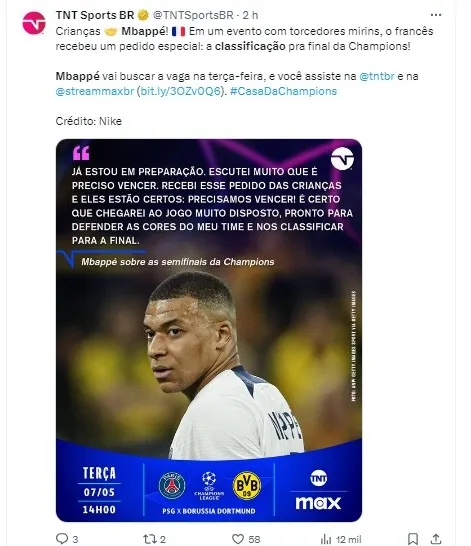
Task: Click the #CasaDaChampions hashtag
Action: pos(283,91)
